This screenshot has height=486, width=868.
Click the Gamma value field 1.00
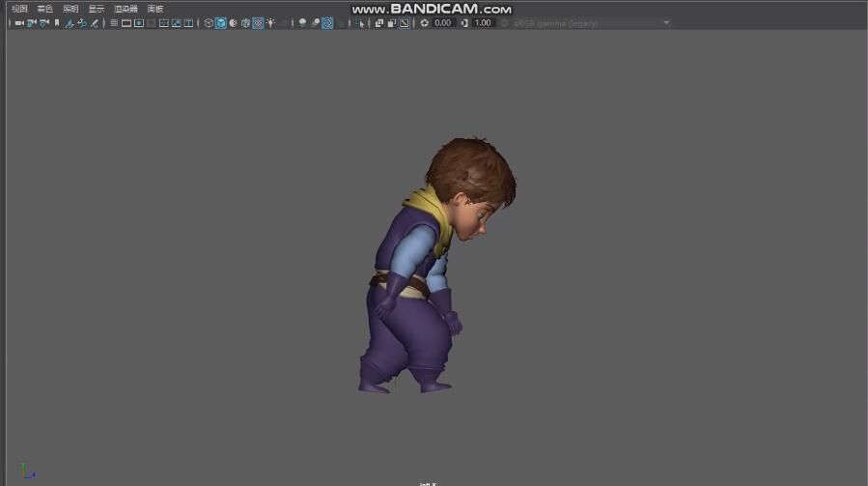pyautogui.click(x=484, y=23)
